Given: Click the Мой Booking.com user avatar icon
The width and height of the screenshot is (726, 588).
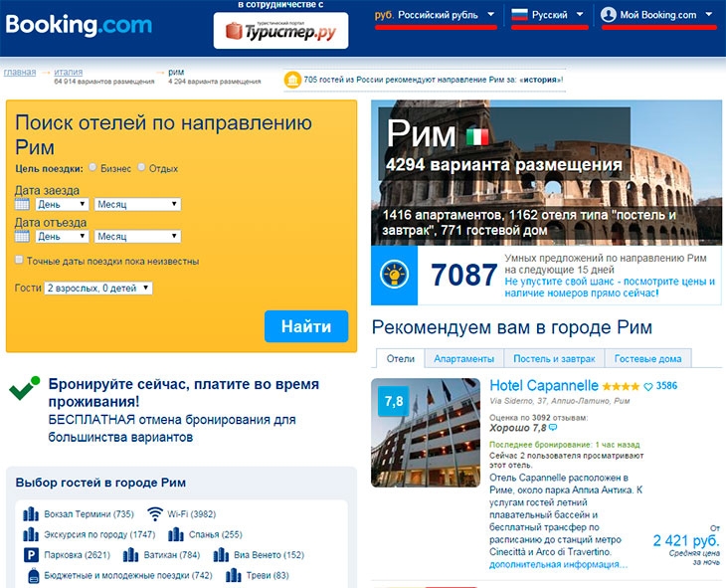Looking at the screenshot, I should click(609, 15).
